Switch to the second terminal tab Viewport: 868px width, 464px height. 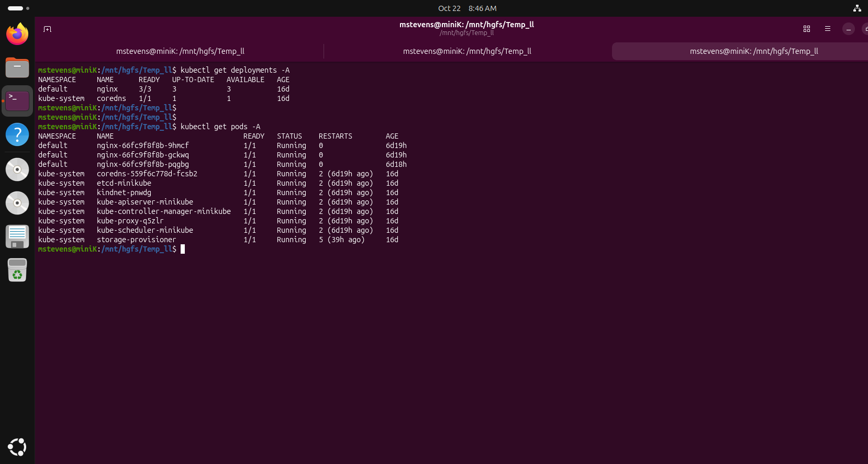(x=467, y=51)
